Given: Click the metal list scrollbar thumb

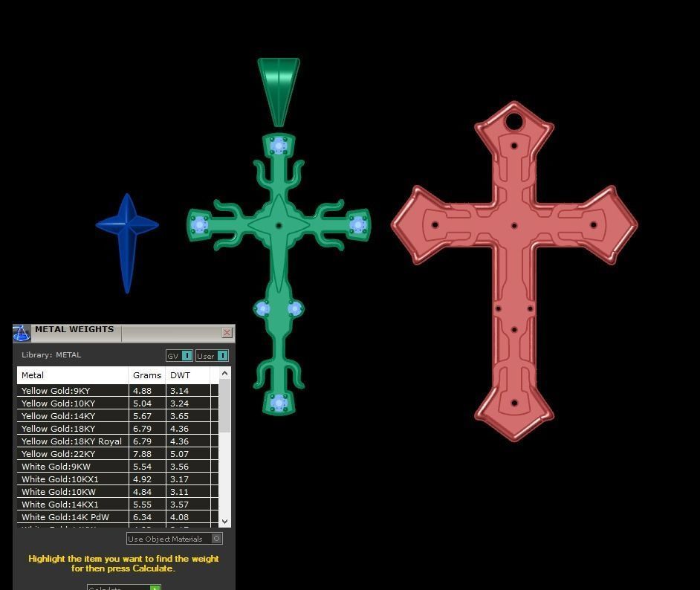Looking at the screenshot, I should tap(224, 406).
